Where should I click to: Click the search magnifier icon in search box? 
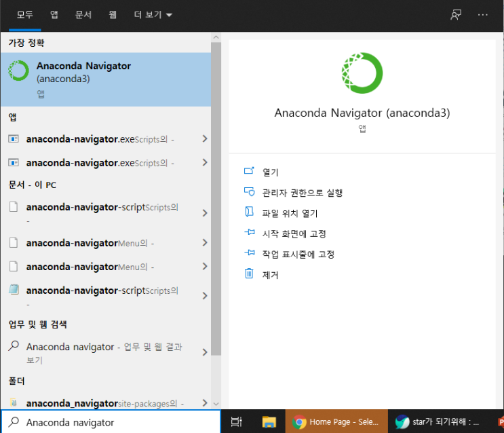pos(14,421)
